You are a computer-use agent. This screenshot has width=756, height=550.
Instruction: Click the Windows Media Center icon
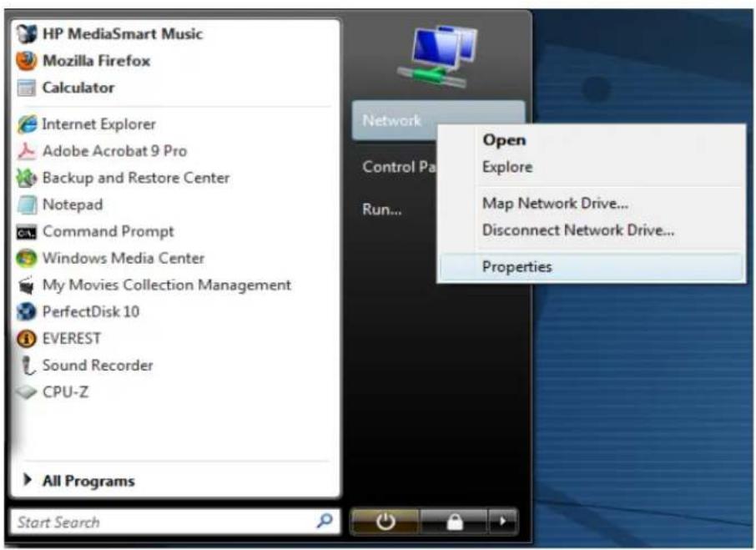pyautogui.click(x=27, y=259)
